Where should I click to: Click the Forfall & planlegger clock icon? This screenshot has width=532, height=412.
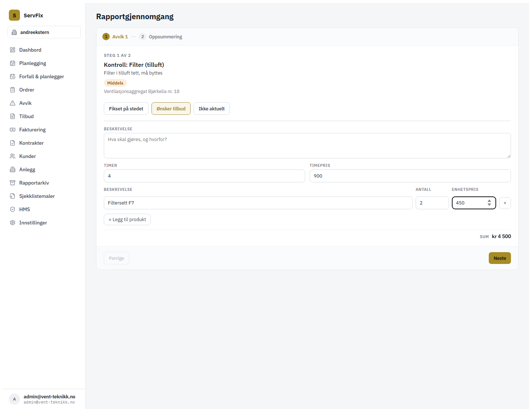tap(13, 76)
